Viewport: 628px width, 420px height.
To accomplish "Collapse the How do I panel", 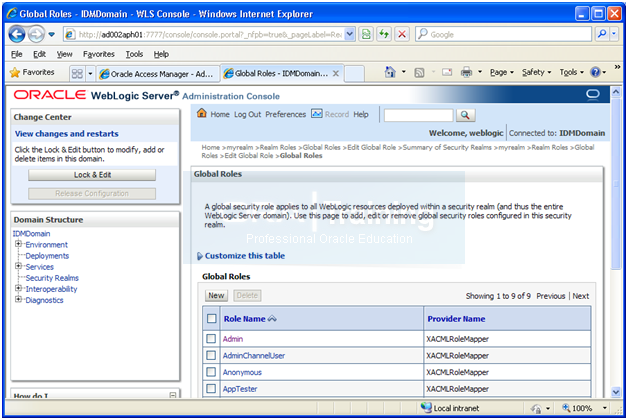I will 173,395.
